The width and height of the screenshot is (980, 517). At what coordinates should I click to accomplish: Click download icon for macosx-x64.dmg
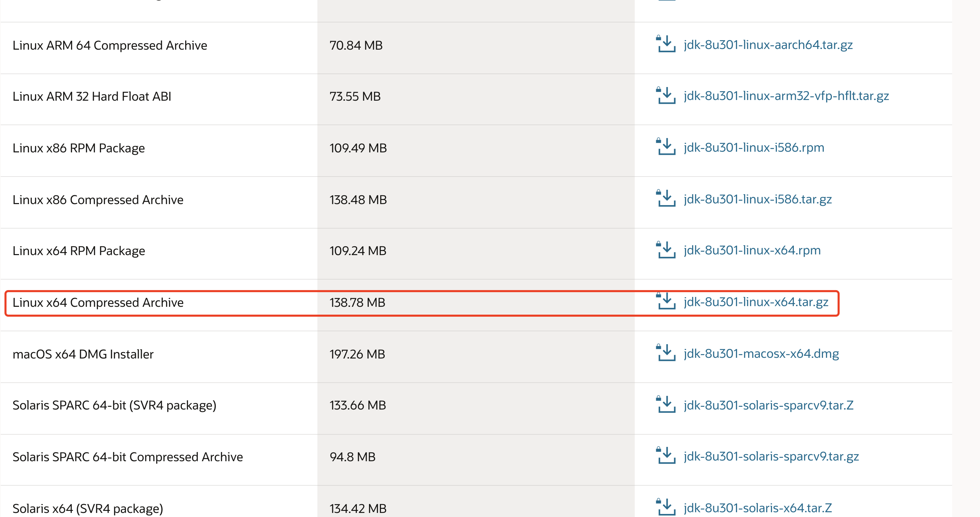point(666,353)
